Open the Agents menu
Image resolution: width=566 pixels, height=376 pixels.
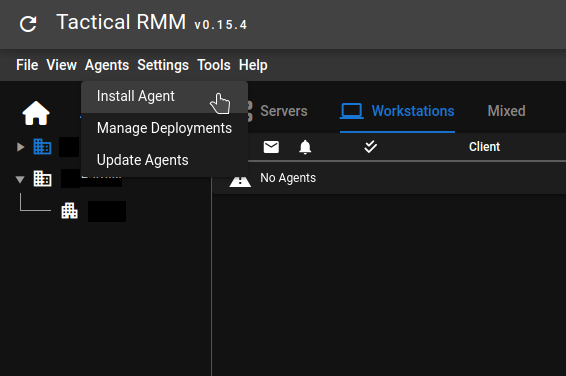point(107,65)
